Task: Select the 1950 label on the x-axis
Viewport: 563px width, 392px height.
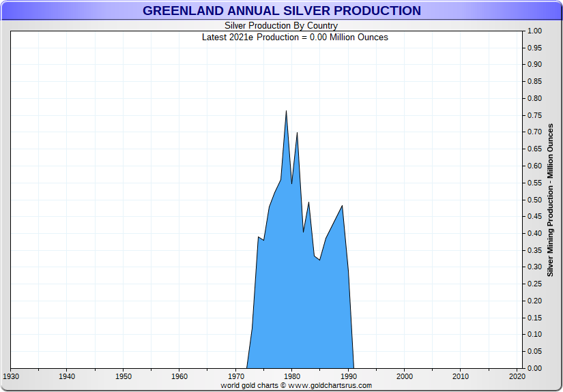Action: [123, 376]
